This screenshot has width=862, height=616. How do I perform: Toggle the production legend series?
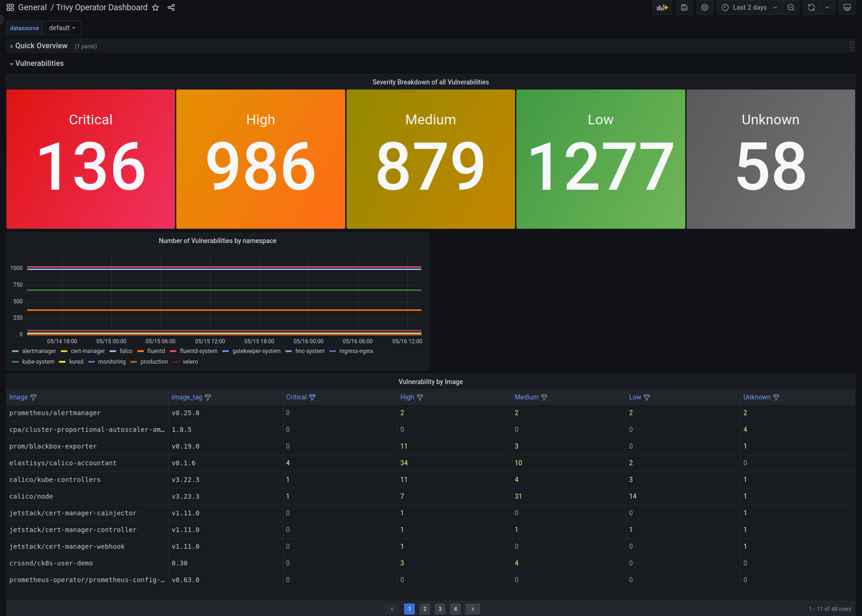pyautogui.click(x=154, y=362)
